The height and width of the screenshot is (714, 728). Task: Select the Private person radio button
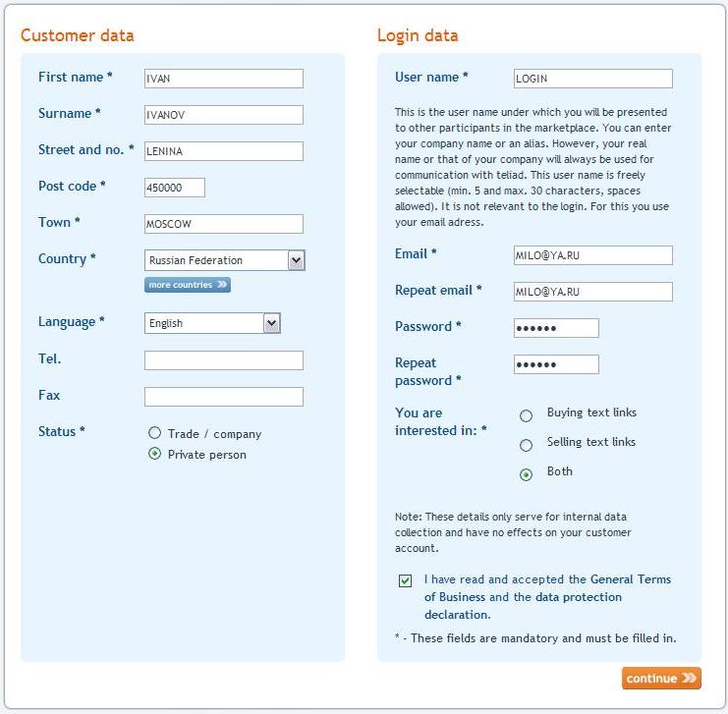pyautogui.click(x=154, y=454)
